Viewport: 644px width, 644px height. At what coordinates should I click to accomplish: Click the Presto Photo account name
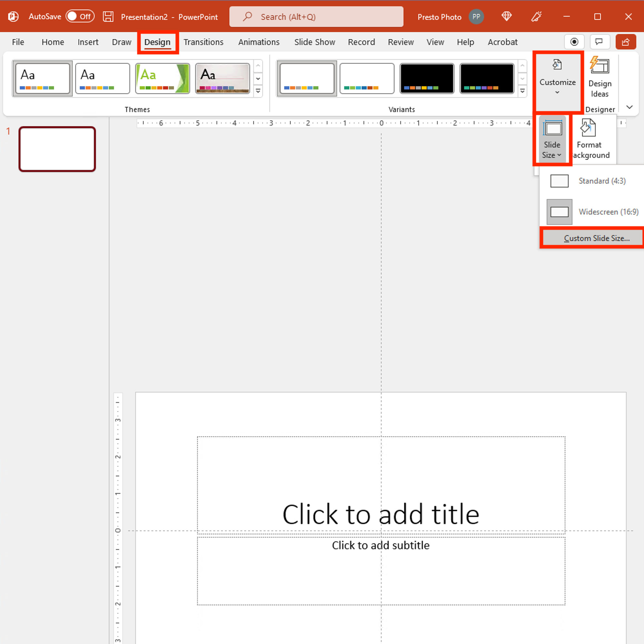click(x=439, y=16)
